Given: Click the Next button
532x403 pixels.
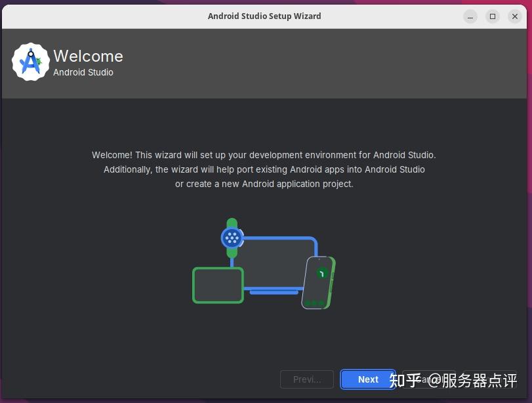Looking at the screenshot, I should [367, 379].
